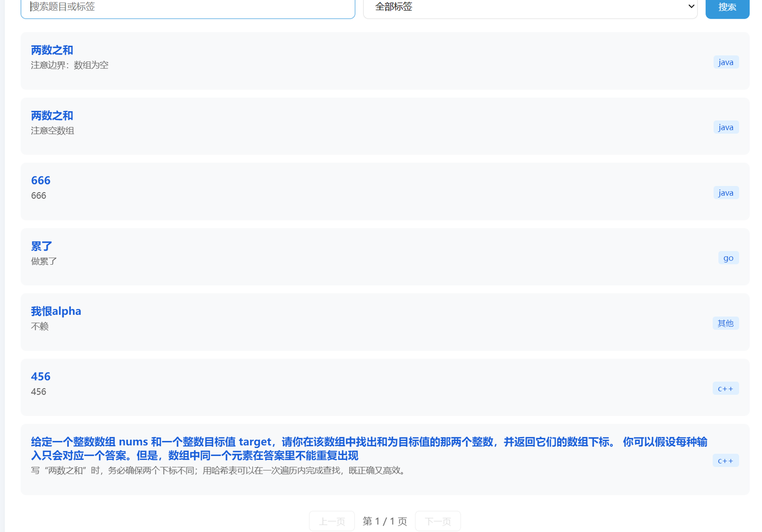Click the 上一页 pagination button
762x532 pixels.
(x=332, y=521)
